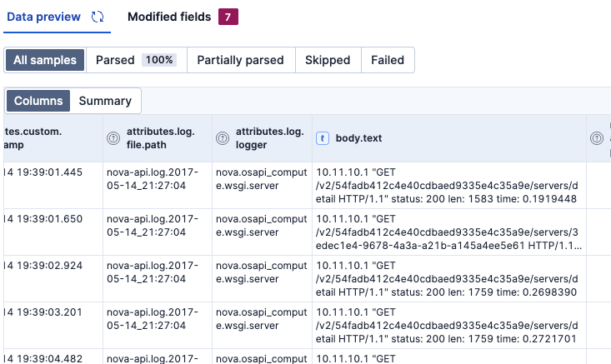Screen dimensions: 611x364
Task: Click the attributes.log.logger field type icon
Action: (x=223, y=138)
